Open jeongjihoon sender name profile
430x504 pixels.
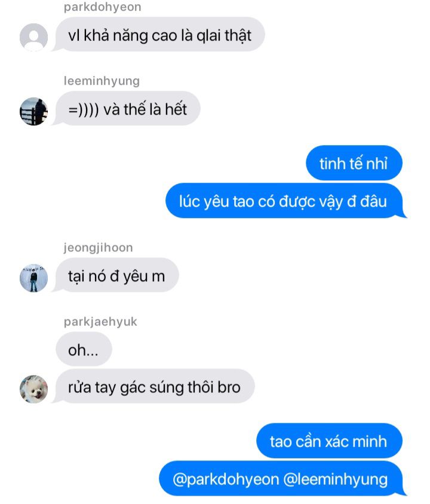point(98,247)
